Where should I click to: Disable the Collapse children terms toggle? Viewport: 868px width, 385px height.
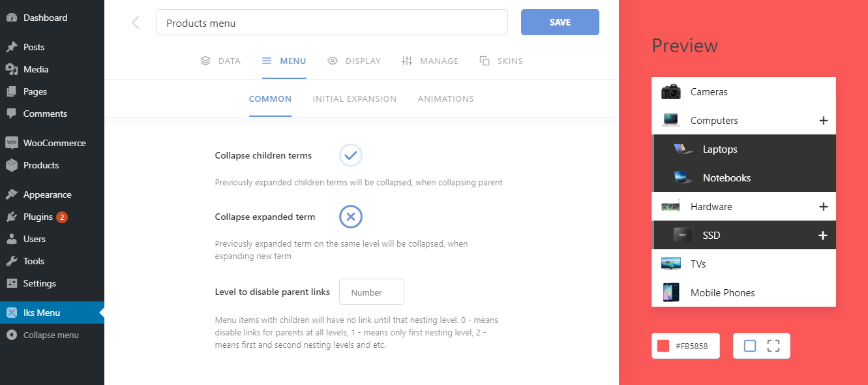click(x=351, y=155)
